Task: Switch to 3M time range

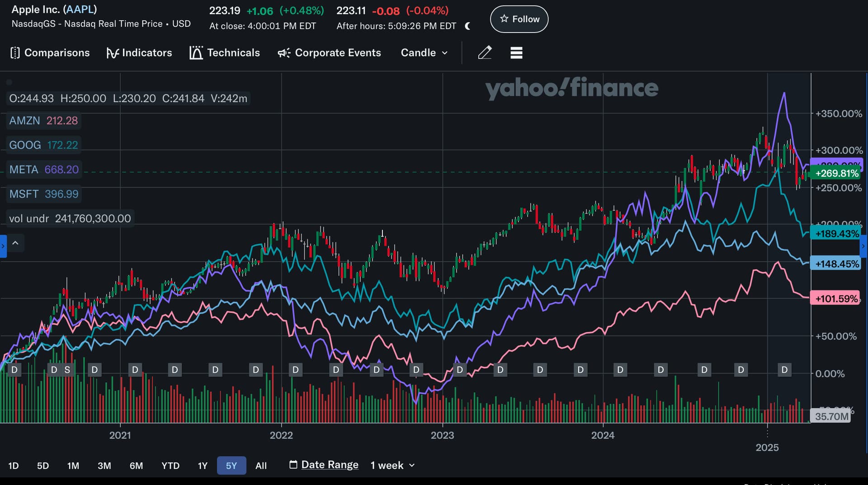Action: (104, 466)
